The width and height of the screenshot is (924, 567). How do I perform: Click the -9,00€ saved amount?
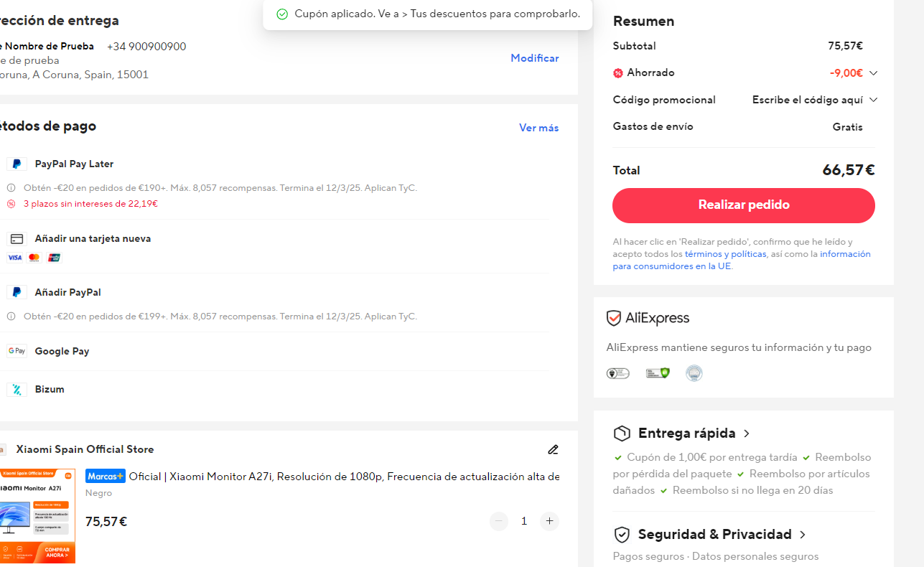(x=846, y=73)
